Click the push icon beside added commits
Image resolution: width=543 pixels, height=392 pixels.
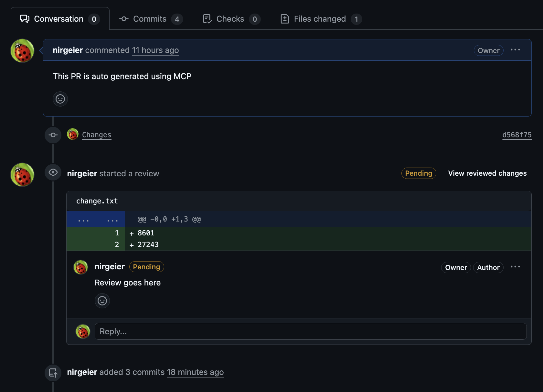53,373
